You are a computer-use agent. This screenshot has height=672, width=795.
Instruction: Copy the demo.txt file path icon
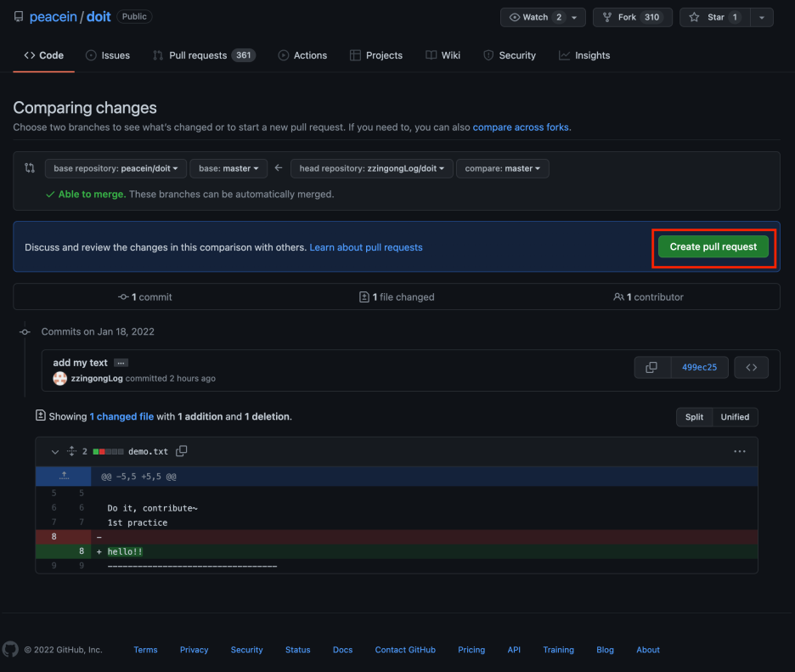pyautogui.click(x=182, y=451)
